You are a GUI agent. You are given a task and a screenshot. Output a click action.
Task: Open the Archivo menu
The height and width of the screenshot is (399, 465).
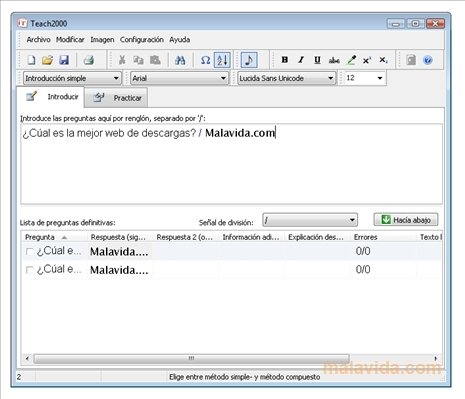point(38,40)
